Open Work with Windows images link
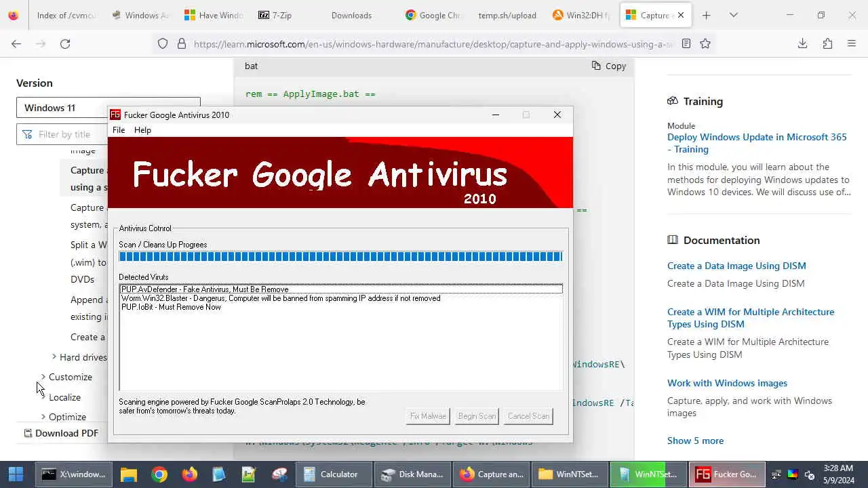 727,383
